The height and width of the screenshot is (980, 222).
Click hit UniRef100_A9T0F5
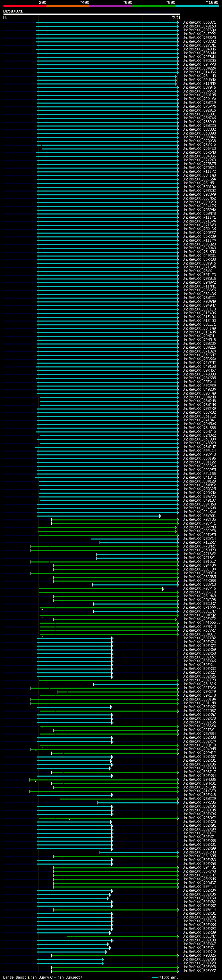(199, 535)
